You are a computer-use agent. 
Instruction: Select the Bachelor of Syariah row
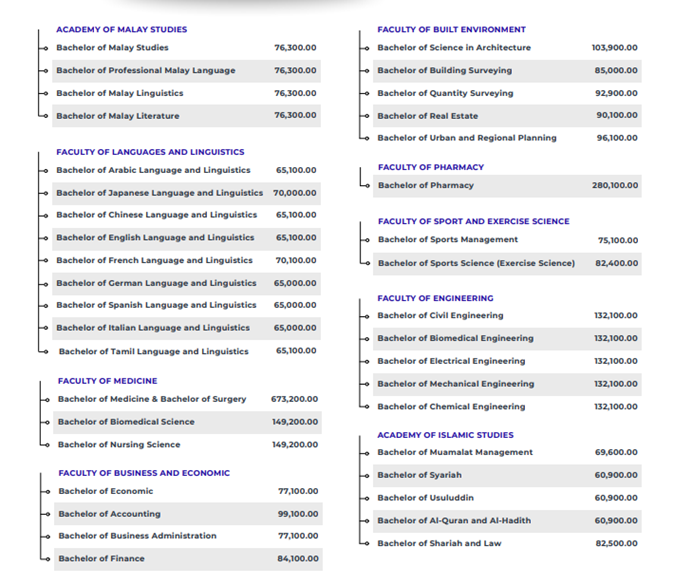(x=507, y=475)
